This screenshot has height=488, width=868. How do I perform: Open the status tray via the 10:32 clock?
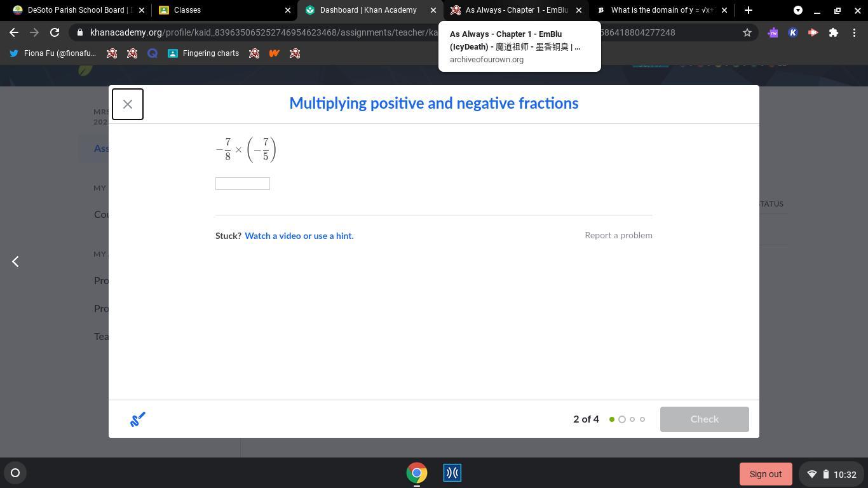[845, 475]
